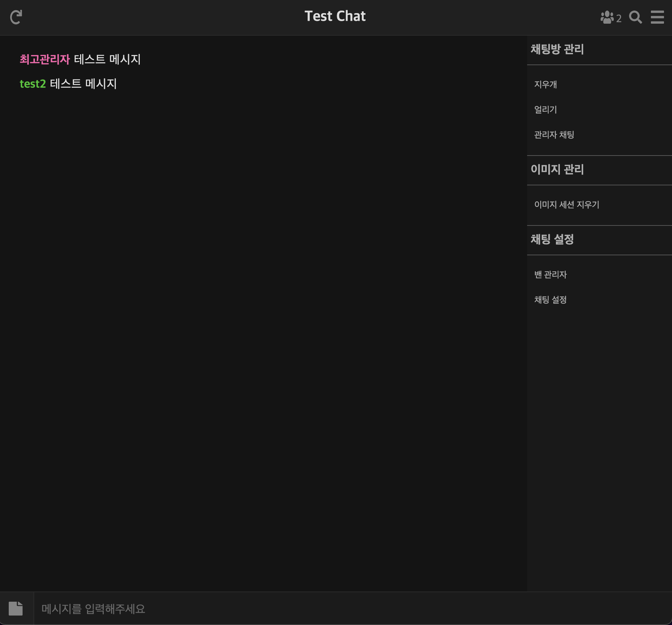
Task: Select 얼리기 to freeze the chat
Action: (545, 110)
